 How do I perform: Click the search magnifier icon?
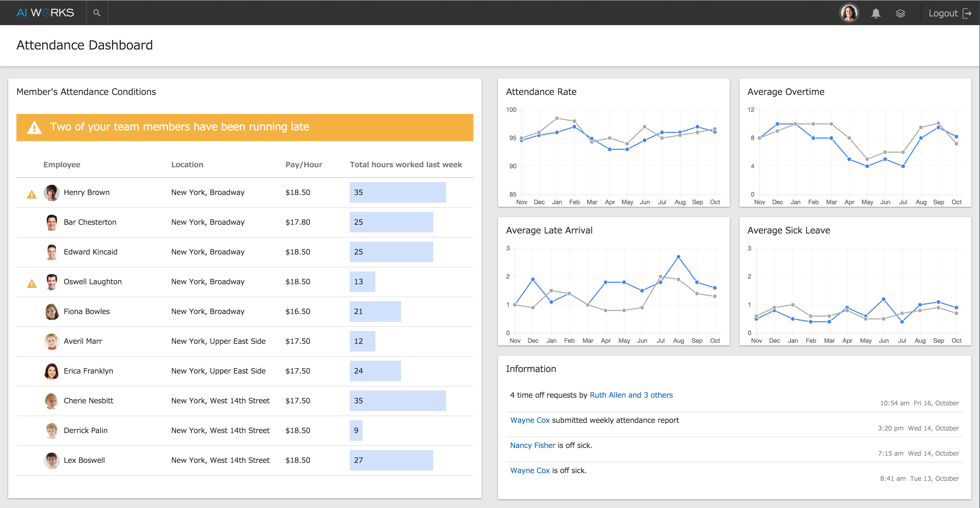pyautogui.click(x=97, y=13)
